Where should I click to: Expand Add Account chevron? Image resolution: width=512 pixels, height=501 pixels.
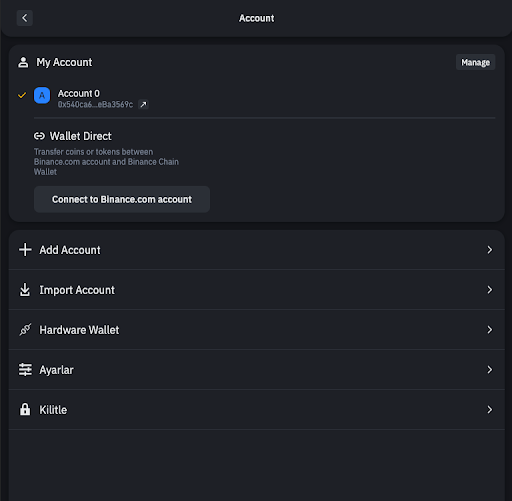point(489,250)
